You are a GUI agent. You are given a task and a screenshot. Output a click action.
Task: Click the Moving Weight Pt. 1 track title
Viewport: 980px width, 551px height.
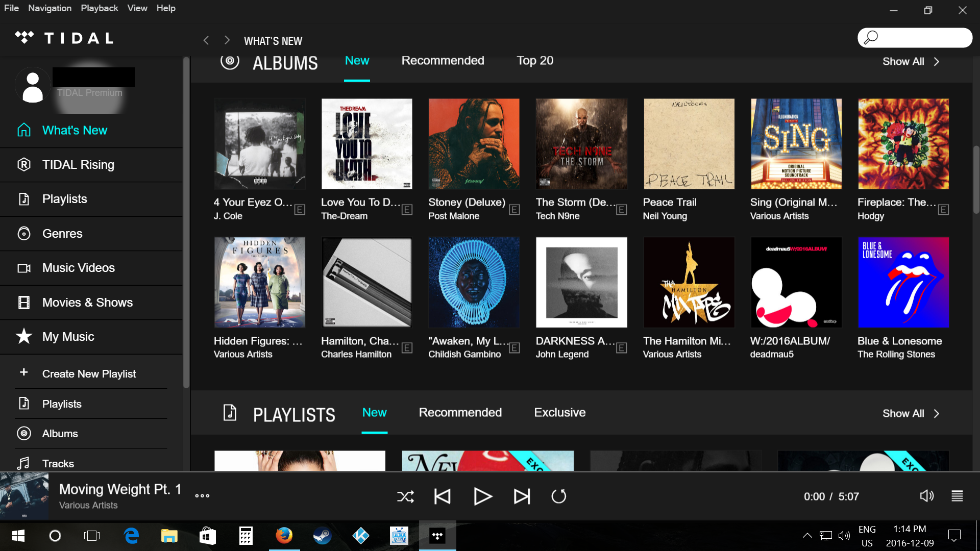point(120,489)
